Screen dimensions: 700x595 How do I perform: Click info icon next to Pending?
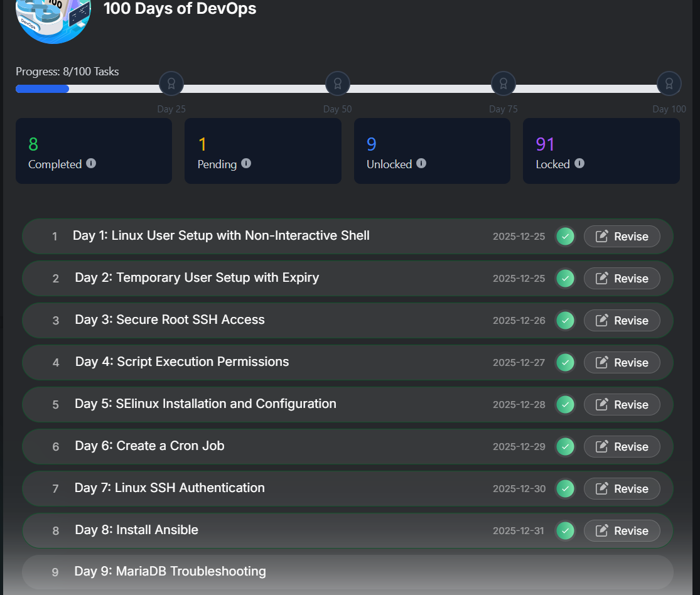[246, 163]
